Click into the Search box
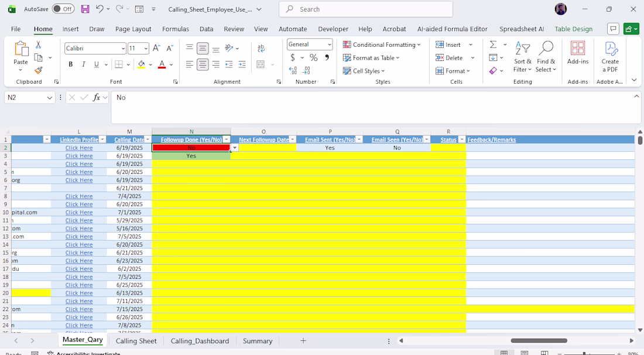Image resolution: width=644 pixels, height=355 pixels. [366, 9]
